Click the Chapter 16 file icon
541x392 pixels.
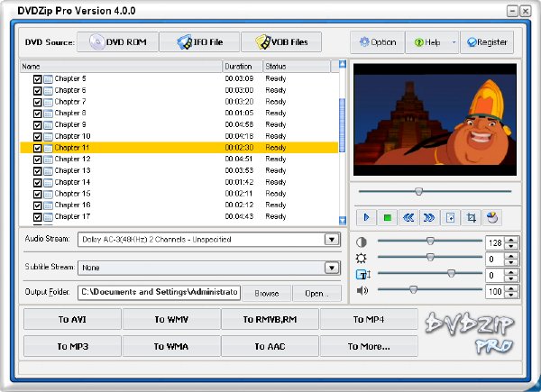(x=49, y=205)
